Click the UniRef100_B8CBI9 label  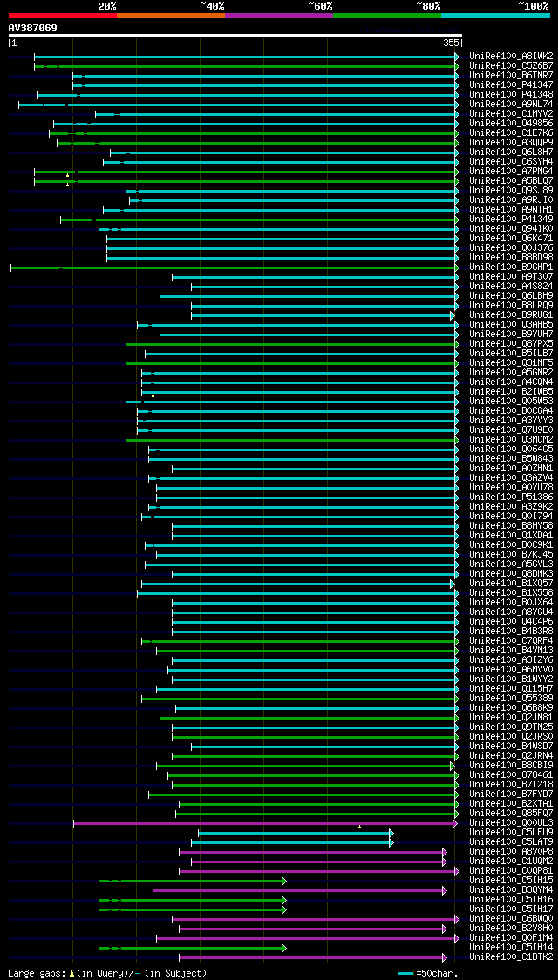click(511, 766)
